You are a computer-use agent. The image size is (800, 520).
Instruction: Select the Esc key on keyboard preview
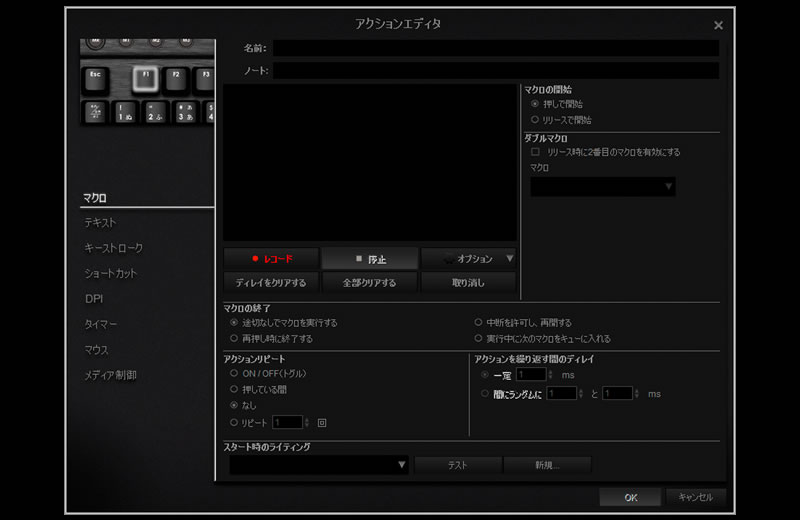(95, 80)
